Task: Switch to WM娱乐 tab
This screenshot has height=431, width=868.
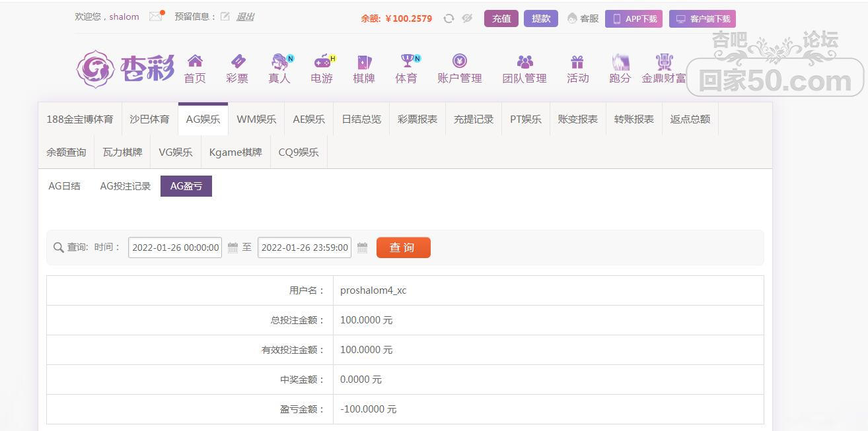Action: pos(256,119)
